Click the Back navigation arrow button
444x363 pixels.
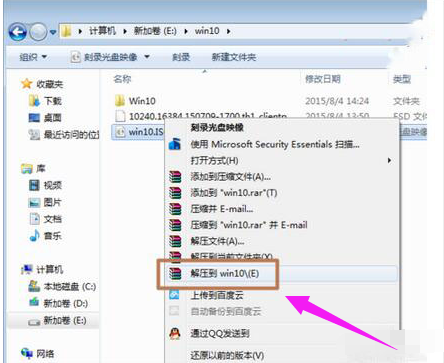(x=18, y=32)
